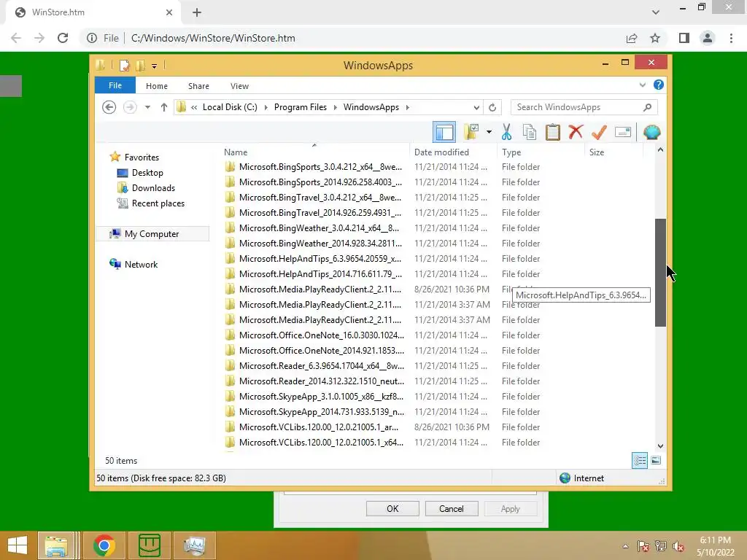The height and width of the screenshot is (560, 747).
Task: Select My Computer in navigation pane
Action: tap(152, 234)
